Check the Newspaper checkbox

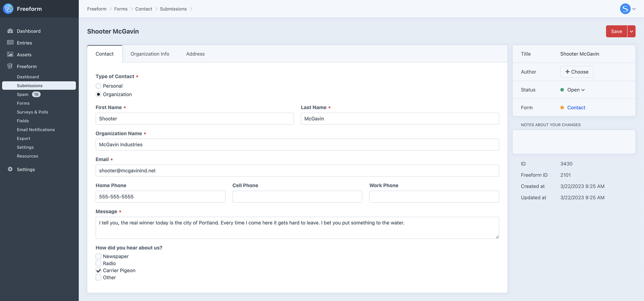[98, 256]
